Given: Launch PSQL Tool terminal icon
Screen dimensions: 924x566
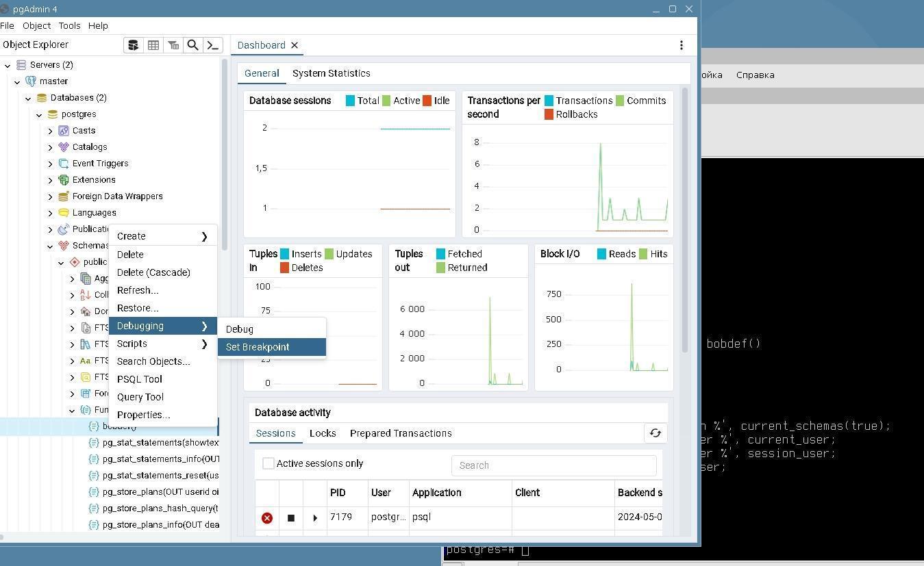Looking at the screenshot, I should tap(213, 45).
